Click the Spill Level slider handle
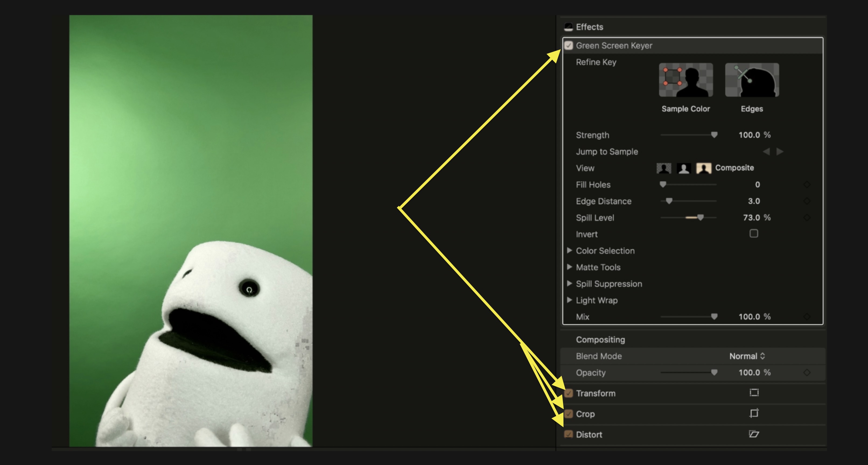This screenshot has height=465, width=868. click(701, 217)
